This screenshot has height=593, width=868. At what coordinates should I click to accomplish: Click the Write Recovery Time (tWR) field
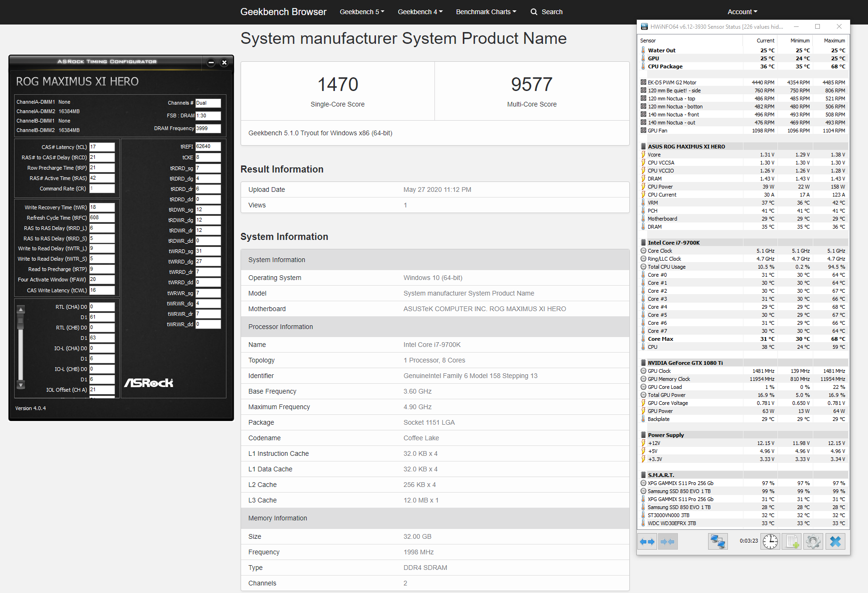[x=102, y=207]
